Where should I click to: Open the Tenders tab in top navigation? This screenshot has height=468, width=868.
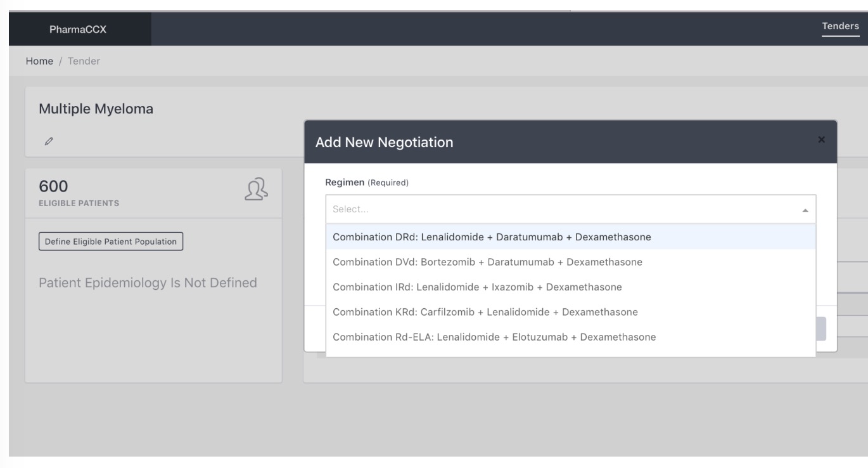(x=840, y=27)
